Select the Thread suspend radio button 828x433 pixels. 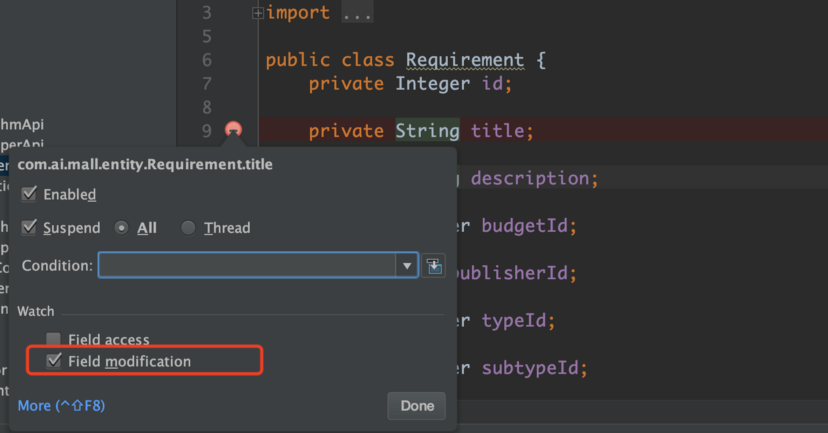188,228
